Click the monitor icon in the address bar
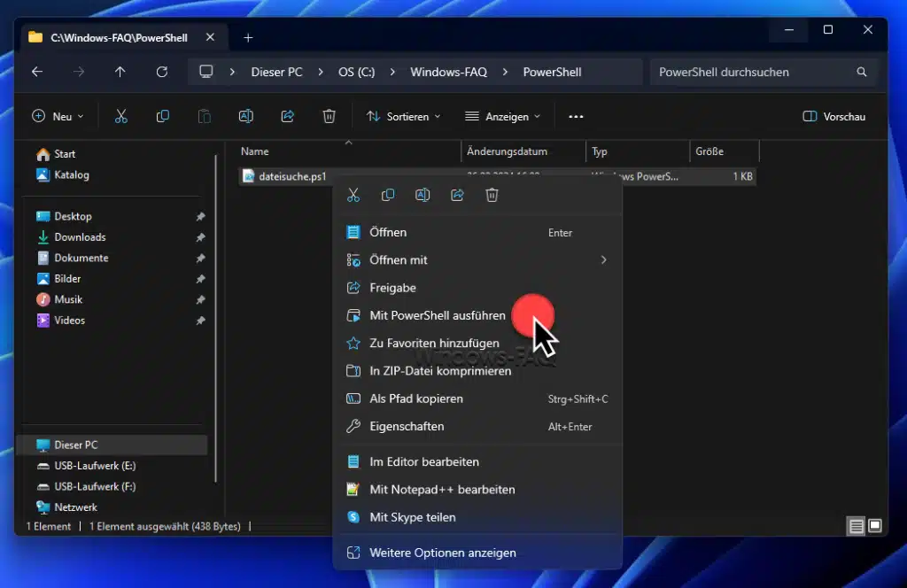The image size is (907, 588). tap(205, 72)
